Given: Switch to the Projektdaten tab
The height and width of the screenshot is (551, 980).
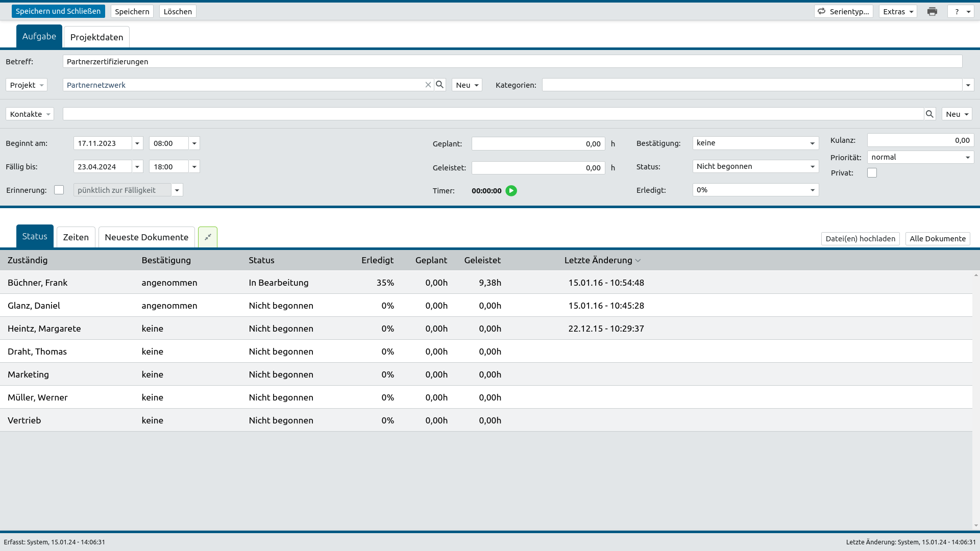Looking at the screenshot, I should tap(96, 37).
